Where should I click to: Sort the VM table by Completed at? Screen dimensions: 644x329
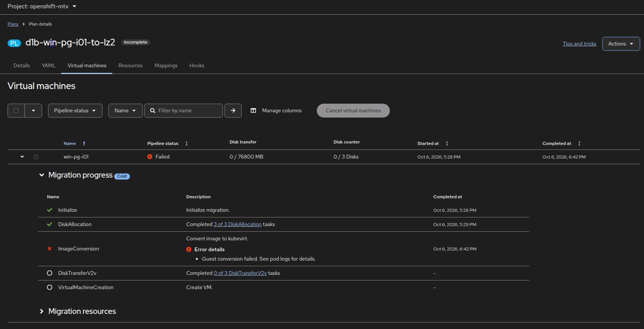tap(579, 143)
